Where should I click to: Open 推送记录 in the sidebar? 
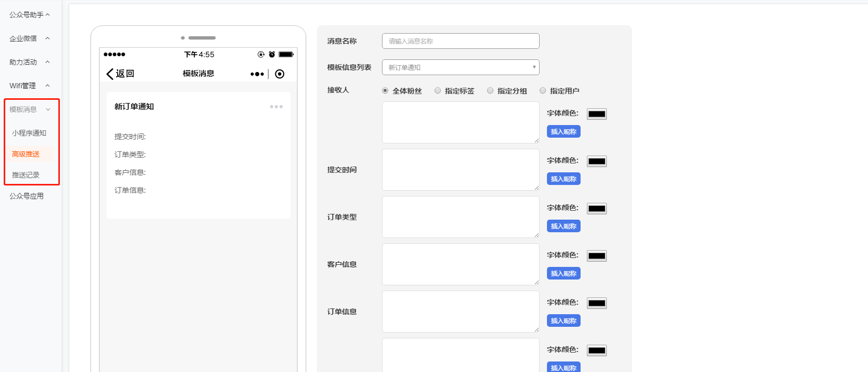26,175
